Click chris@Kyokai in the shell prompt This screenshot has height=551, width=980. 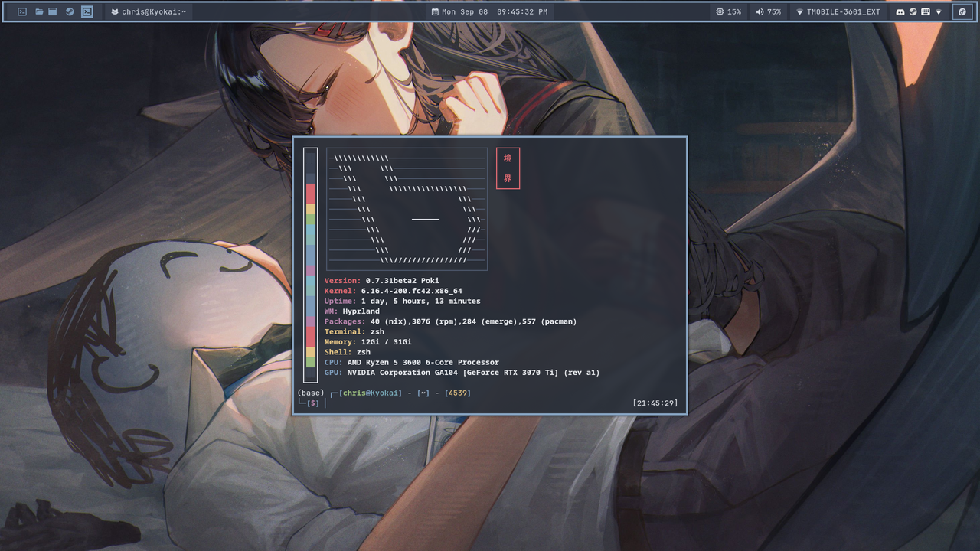pos(371,393)
